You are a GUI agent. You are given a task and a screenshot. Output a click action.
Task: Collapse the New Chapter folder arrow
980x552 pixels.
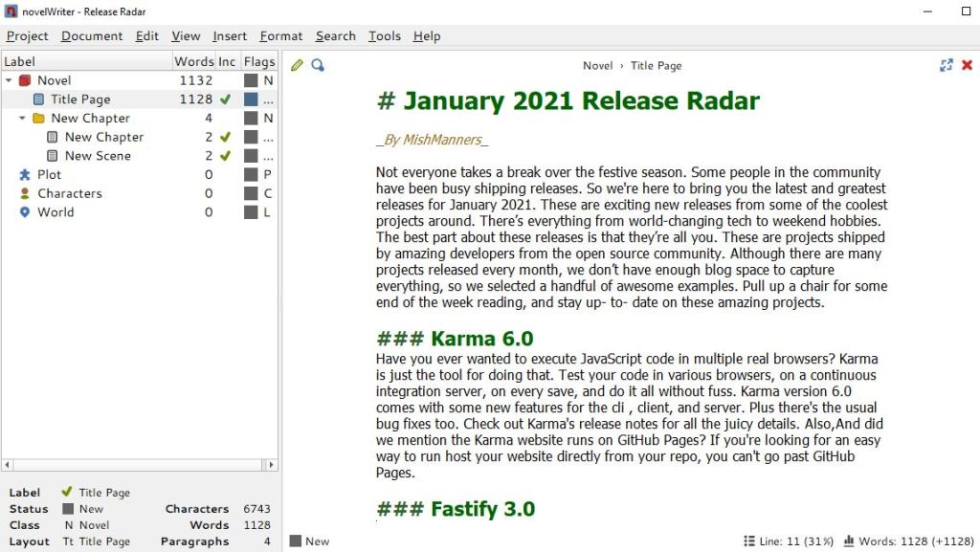click(x=22, y=119)
